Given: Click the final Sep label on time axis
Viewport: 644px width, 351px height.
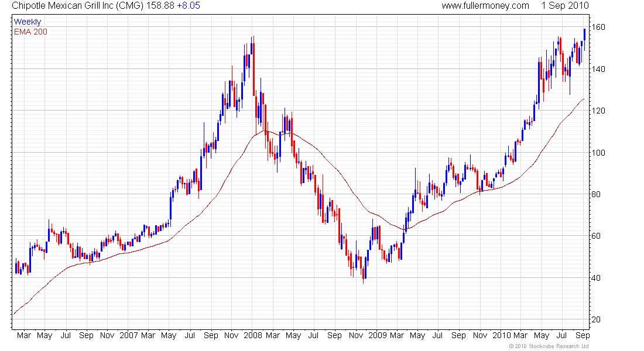Looking at the screenshot, I should (x=583, y=335).
